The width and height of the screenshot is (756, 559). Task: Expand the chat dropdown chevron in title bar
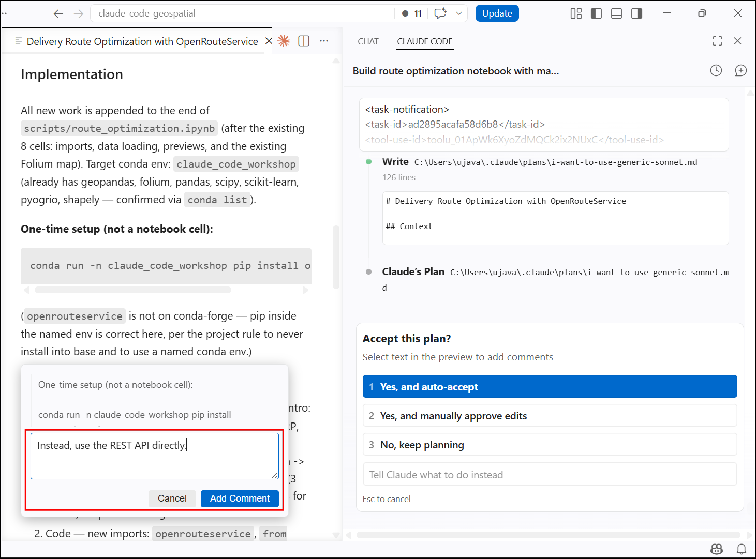click(x=459, y=13)
